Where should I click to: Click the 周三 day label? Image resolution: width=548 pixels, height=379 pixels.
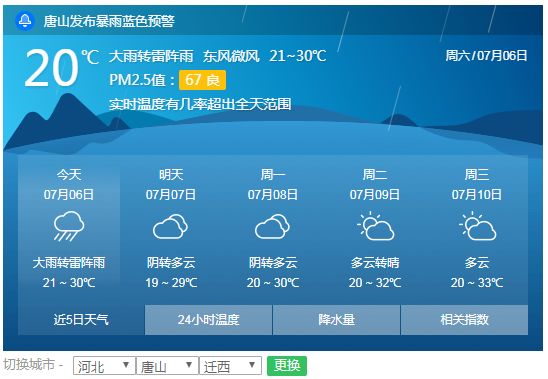[477, 174]
